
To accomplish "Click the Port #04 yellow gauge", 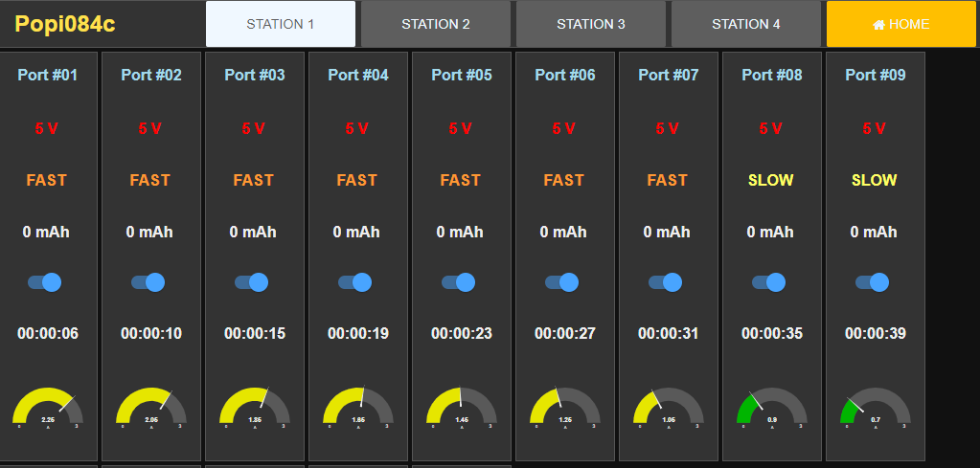I will [358, 407].
